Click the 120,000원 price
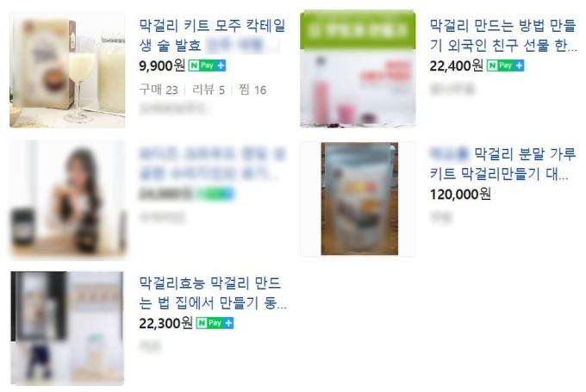The height and width of the screenshot is (392, 586). [x=460, y=194]
